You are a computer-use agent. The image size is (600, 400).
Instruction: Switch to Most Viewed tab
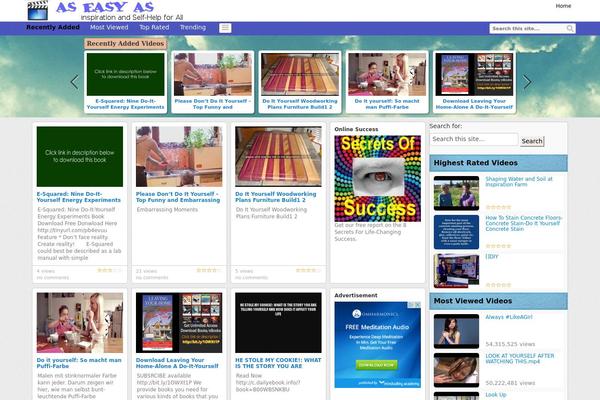pos(109,27)
